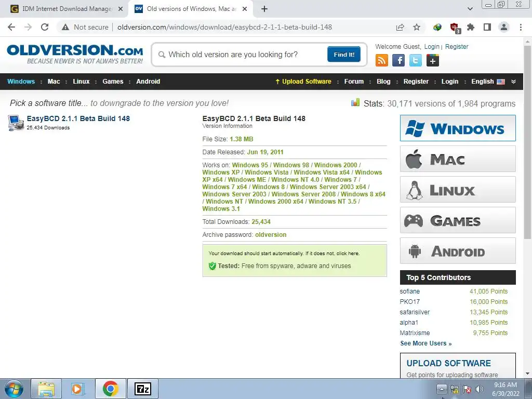This screenshot has height=399, width=532.
Task: Open the Games category banner
Action: click(458, 220)
